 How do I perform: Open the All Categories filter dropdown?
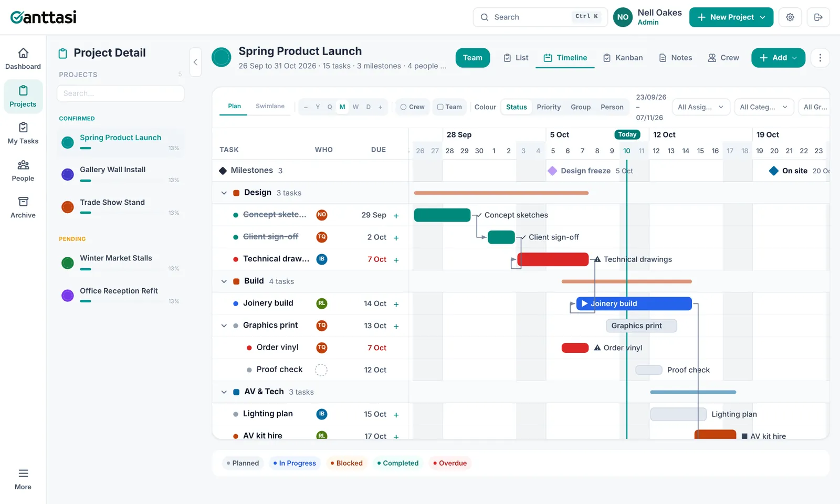click(x=763, y=107)
